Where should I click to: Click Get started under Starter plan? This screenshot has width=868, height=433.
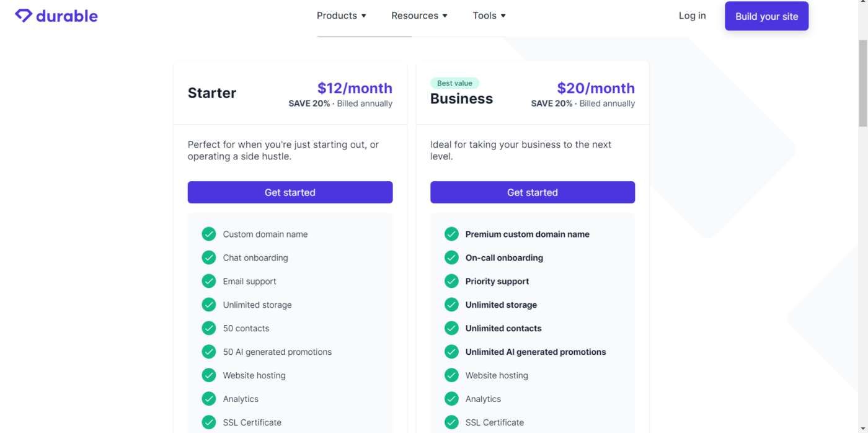point(290,192)
